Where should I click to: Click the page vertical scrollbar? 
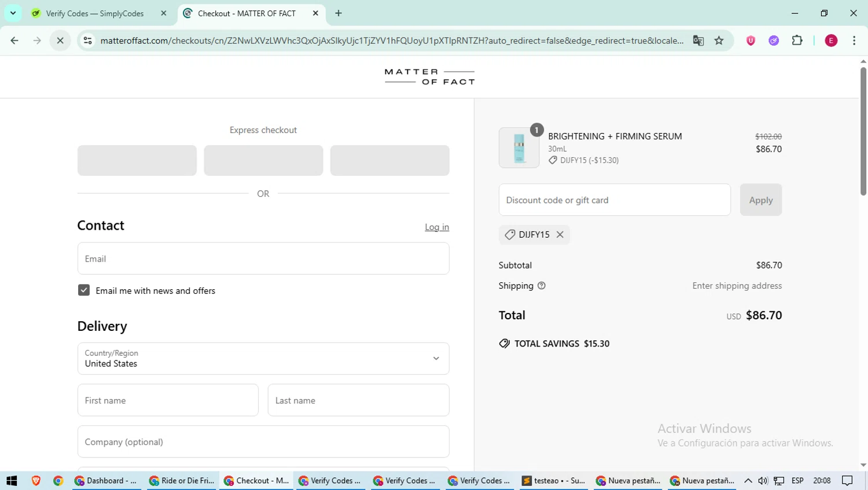pos(863,132)
